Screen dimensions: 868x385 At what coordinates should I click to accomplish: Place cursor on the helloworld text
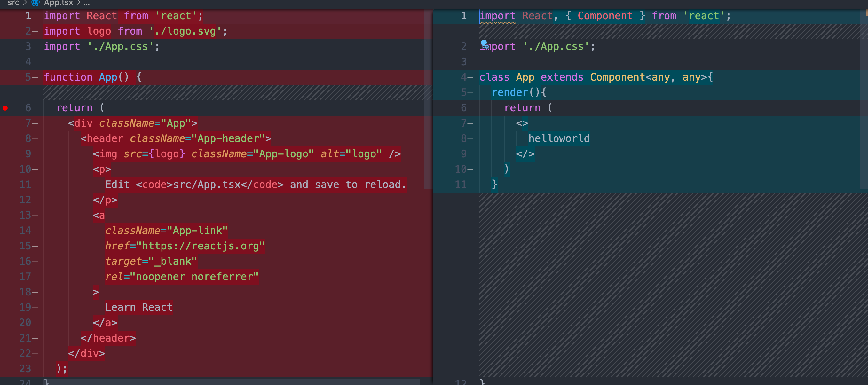(559, 138)
